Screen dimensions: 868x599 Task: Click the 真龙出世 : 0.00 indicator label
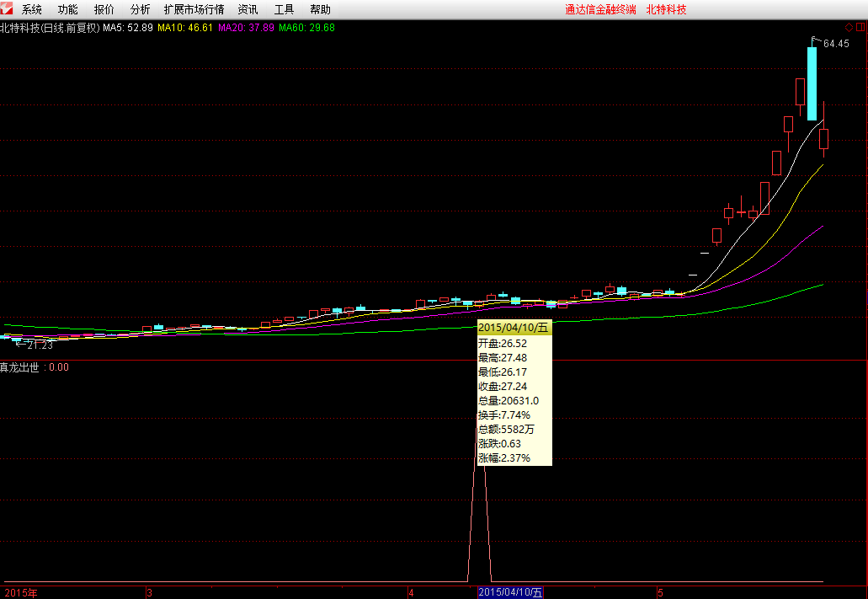coord(35,367)
